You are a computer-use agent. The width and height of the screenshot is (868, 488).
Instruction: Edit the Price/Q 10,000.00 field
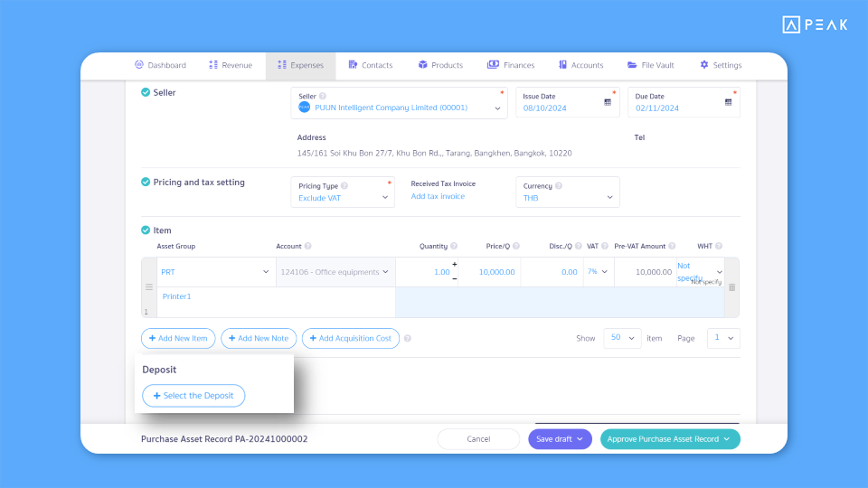[489, 272]
